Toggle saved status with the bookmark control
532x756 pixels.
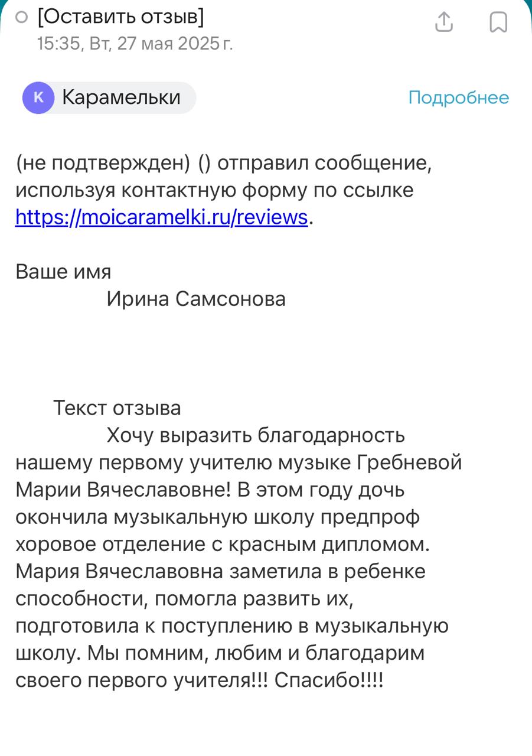(x=498, y=22)
